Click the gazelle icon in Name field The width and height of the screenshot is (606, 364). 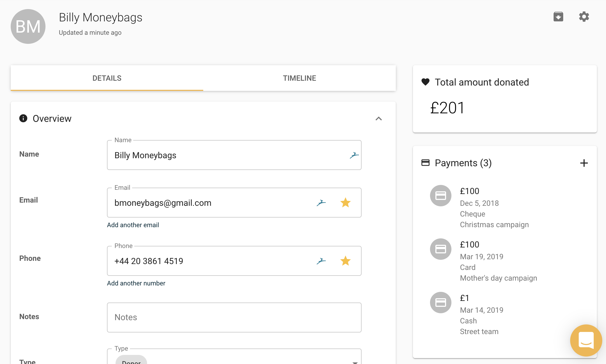[354, 155]
